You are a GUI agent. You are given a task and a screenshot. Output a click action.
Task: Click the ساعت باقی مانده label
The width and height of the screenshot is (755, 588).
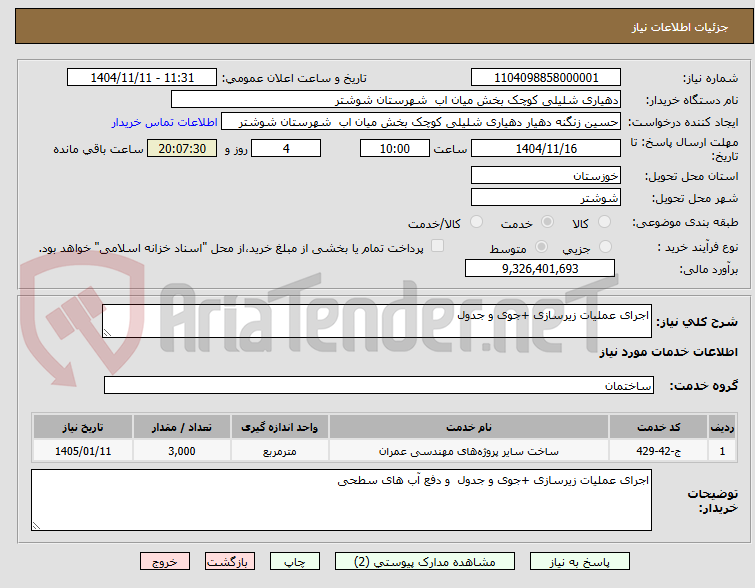(x=98, y=149)
